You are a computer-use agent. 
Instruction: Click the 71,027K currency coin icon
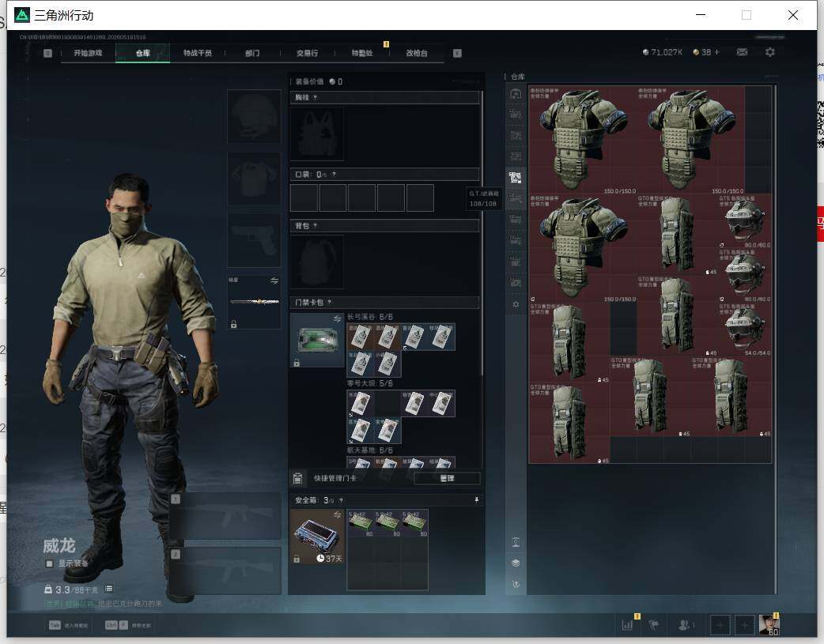tap(645, 52)
